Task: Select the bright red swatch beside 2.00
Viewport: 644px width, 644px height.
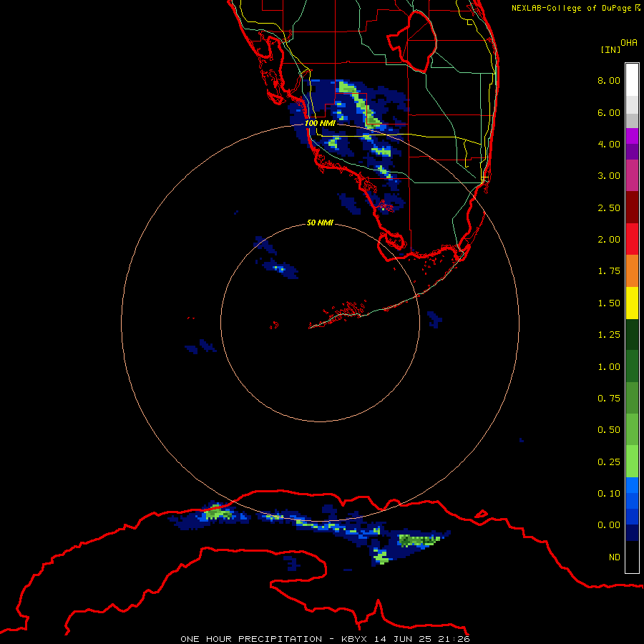Action: pos(632,239)
